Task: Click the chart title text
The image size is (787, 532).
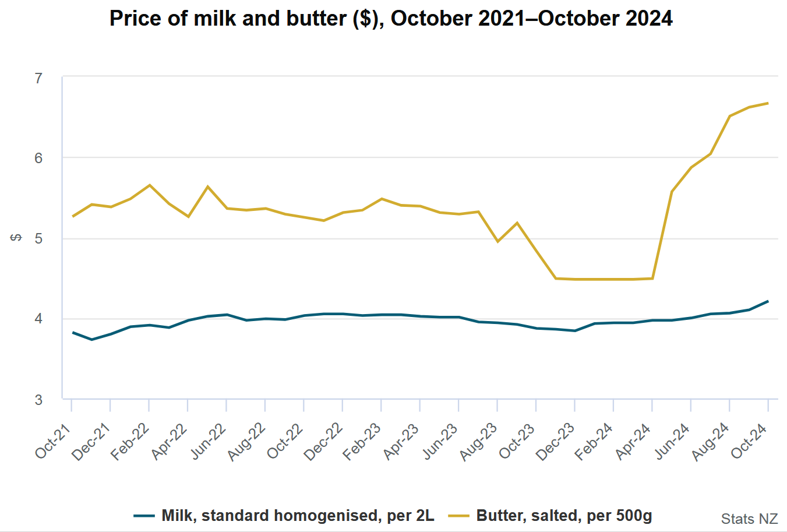Action: [x=391, y=19]
